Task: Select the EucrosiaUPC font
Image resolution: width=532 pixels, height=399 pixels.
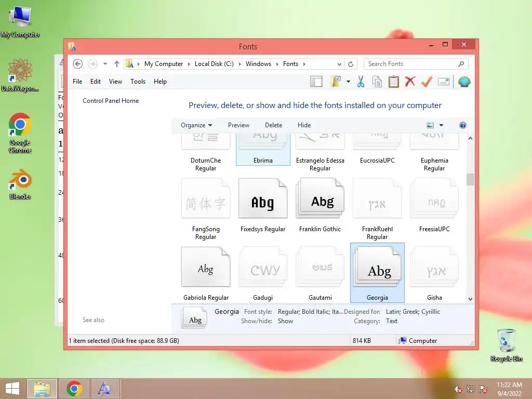Action: click(377, 149)
